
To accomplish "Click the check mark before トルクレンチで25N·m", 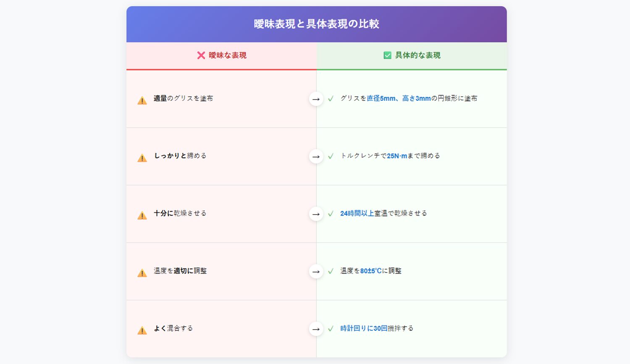I will [x=331, y=156].
